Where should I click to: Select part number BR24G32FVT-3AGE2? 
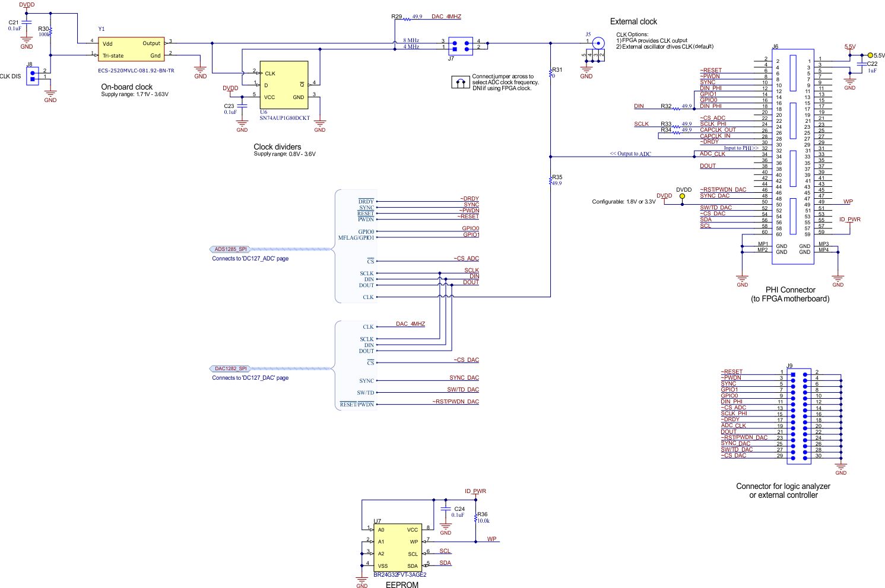400,574
